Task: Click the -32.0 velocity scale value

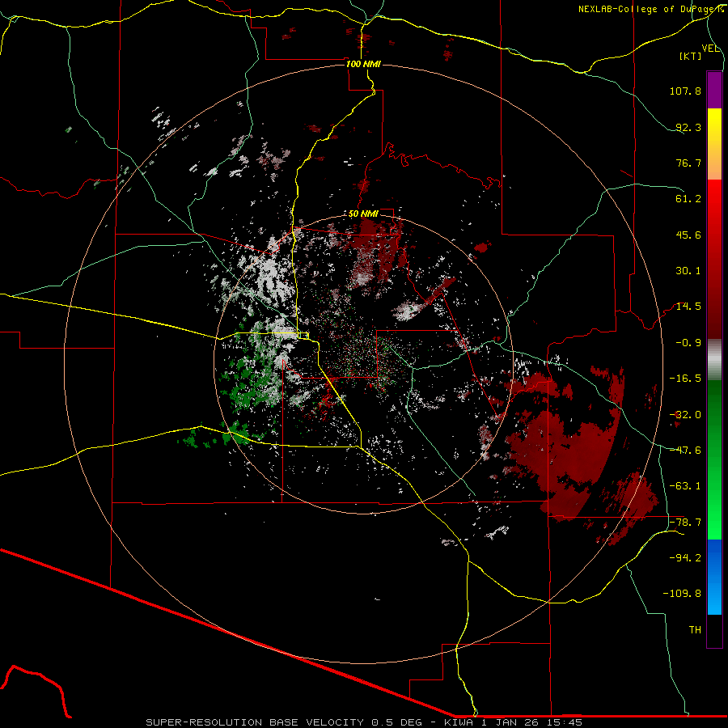Action: [685, 415]
